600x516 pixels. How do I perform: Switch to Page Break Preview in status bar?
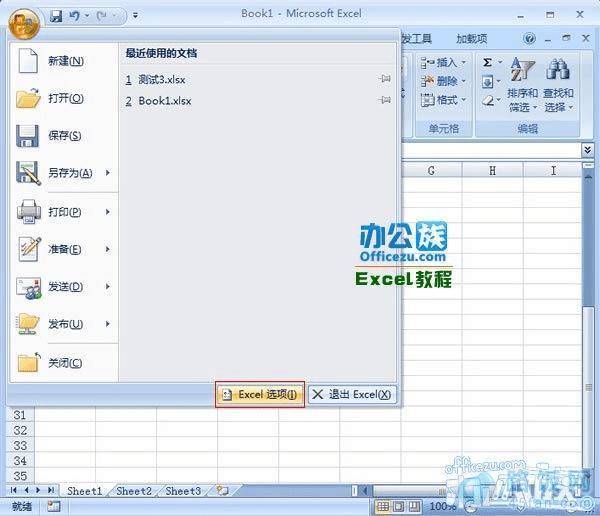[x=414, y=507]
